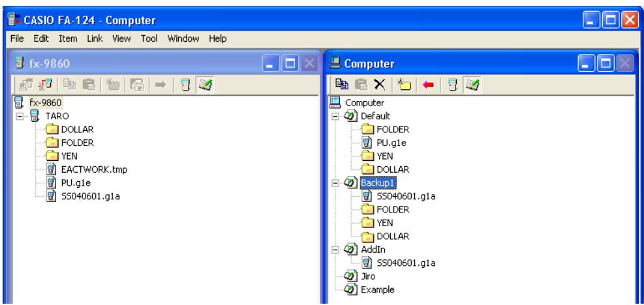Collapse the AddIn node

[335, 250]
